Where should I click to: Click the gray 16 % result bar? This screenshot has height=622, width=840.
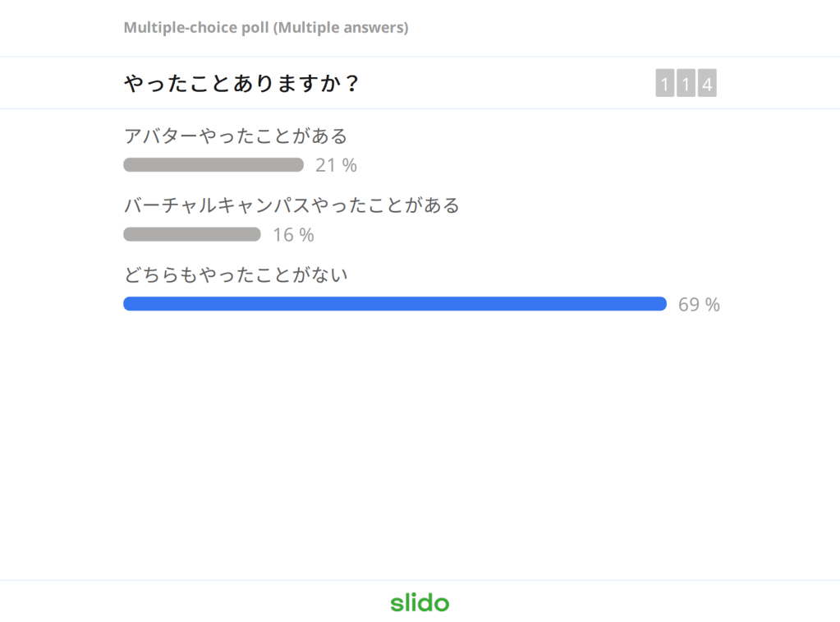pos(192,235)
